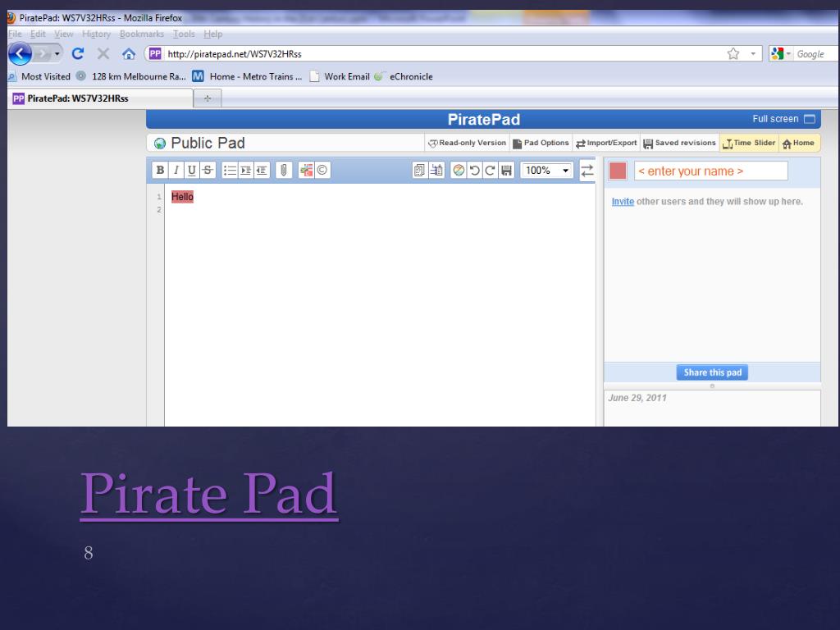Image resolution: width=840 pixels, height=630 pixels.
Task: Bookmark this page with the star icon
Action: (x=733, y=53)
